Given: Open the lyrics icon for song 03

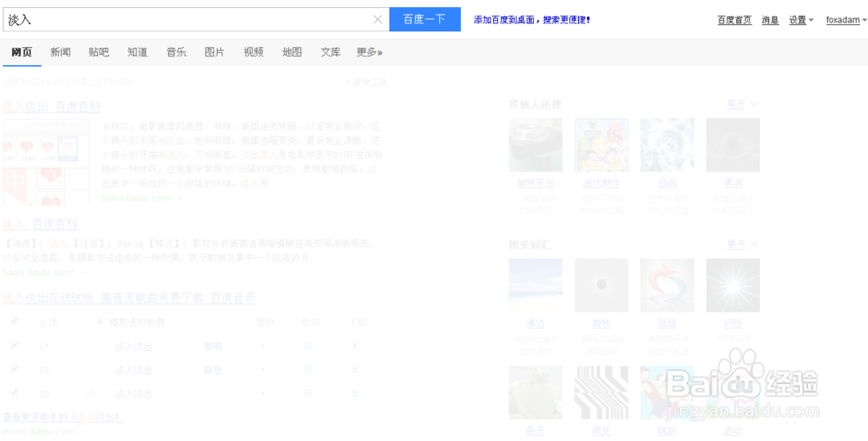Looking at the screenshot, I should pyautogui.click(x=308, y=393).
